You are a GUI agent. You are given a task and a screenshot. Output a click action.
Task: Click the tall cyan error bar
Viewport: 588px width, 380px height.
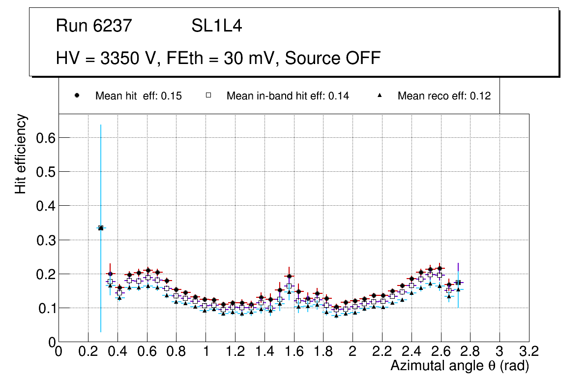pos(101,172)
